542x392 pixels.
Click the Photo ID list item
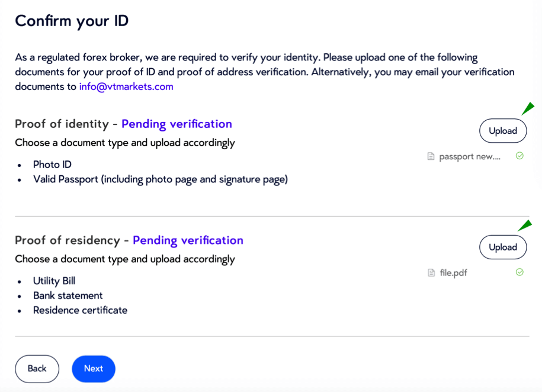click(52, 165)
